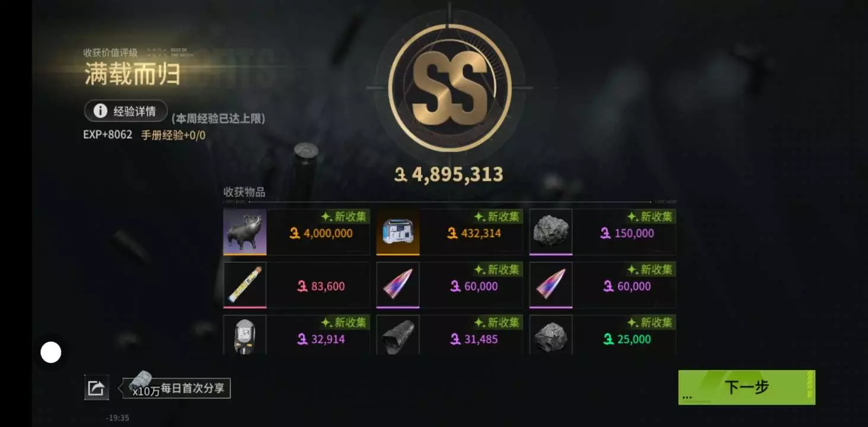This screenshot has height=427, width=868.
Task: Click the share icon at bottom left
Action: click(96, 388)
